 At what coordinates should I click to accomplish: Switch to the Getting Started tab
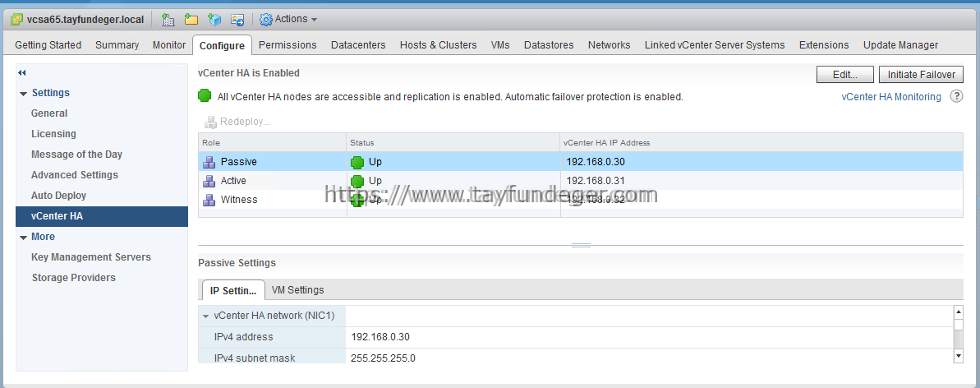pos(48,45)
